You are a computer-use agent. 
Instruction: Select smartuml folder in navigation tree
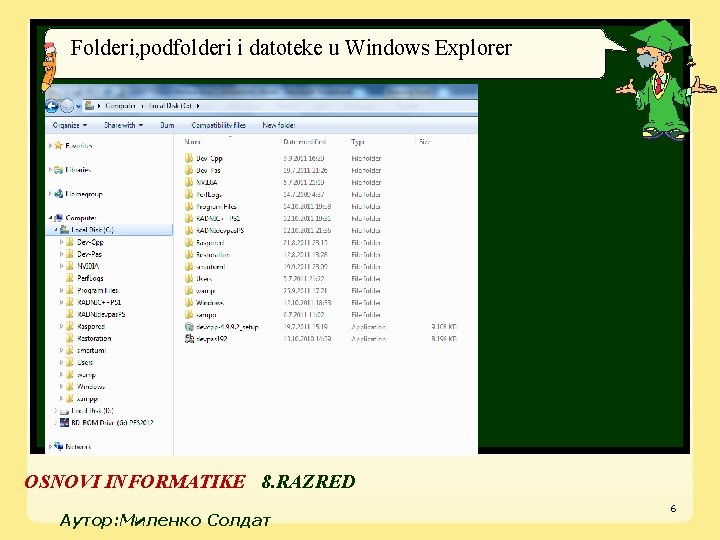[x=91, y=350]
